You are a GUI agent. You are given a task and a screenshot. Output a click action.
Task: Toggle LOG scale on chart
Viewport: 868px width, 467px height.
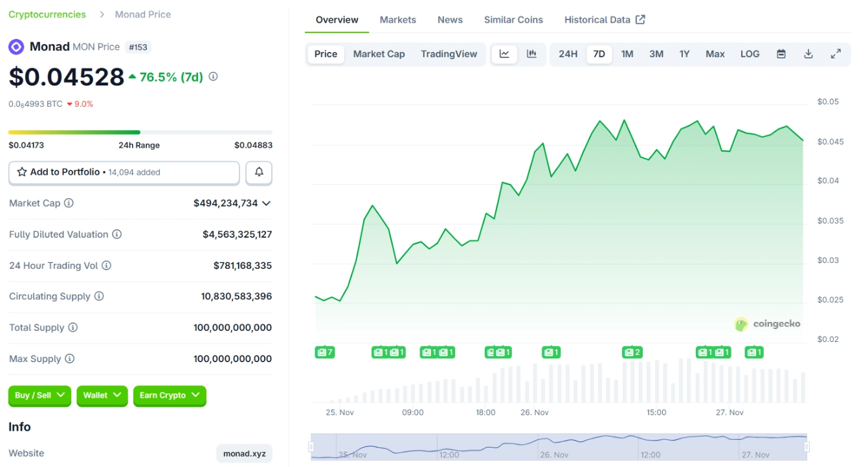point(750,54)
